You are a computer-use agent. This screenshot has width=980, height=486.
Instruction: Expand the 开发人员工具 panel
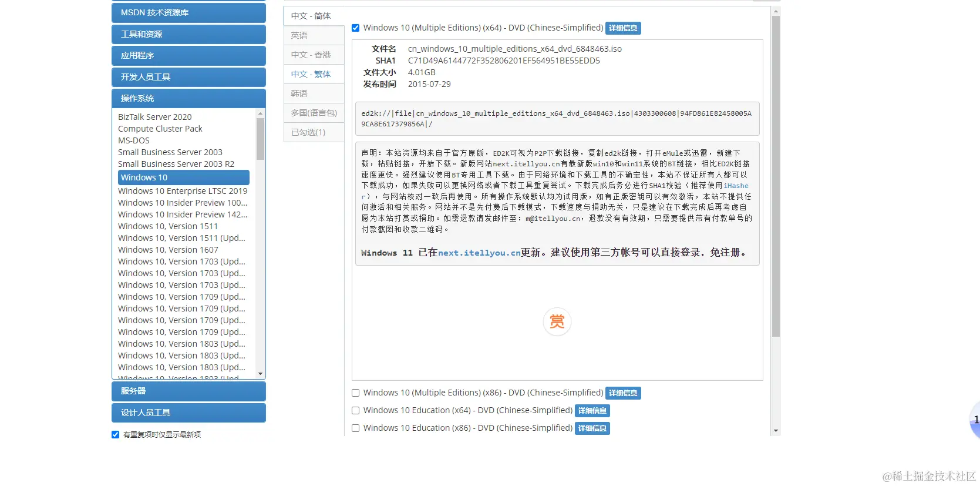coord(188,77)
